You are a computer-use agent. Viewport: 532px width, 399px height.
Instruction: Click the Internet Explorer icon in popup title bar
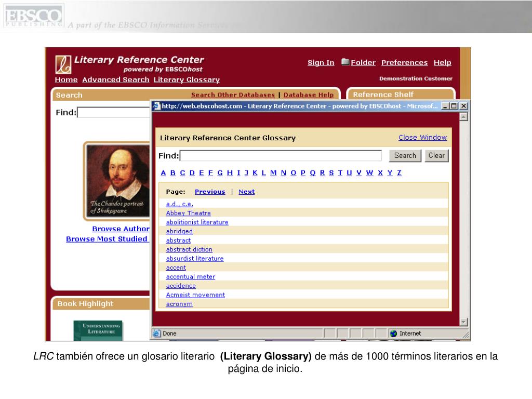click(x=156, y=106)
